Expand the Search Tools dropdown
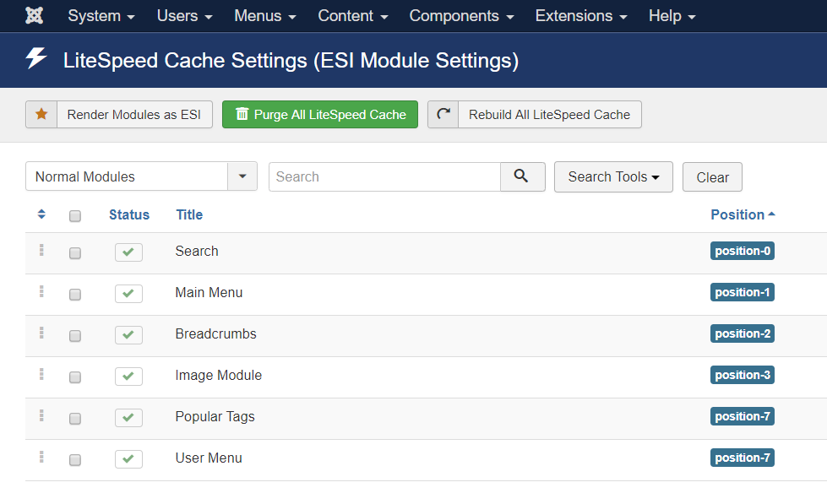The image size is (827, 504). pyautogui.click(x=613, y=176)
